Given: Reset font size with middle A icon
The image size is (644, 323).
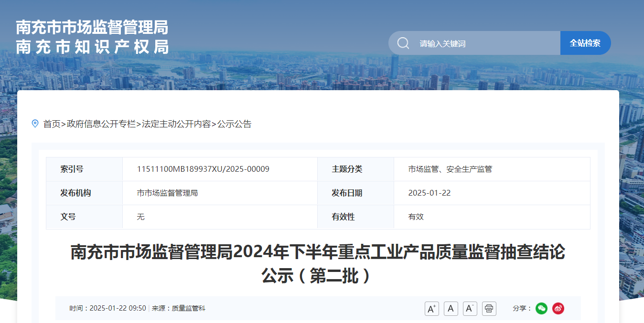Looking at the screenshot, I should tap(451, 309).
